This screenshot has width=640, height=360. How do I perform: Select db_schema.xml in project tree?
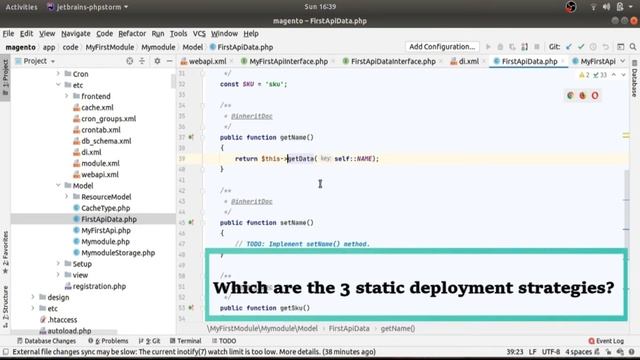pos(102,141)
